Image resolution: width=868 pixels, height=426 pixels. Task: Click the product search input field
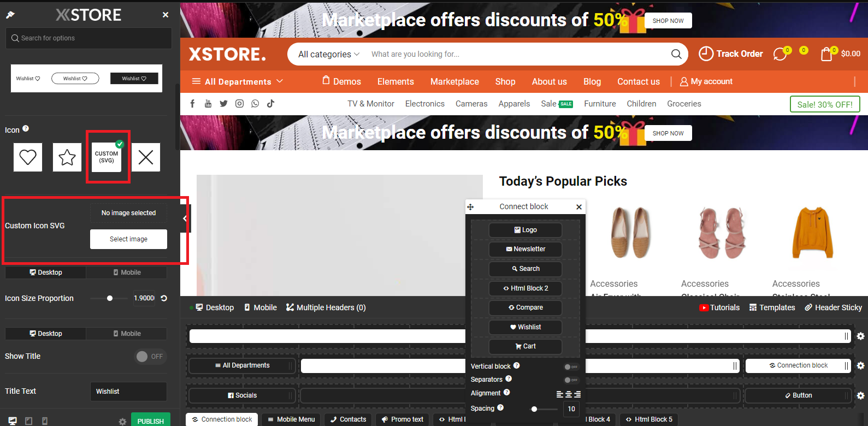point(516,54)
